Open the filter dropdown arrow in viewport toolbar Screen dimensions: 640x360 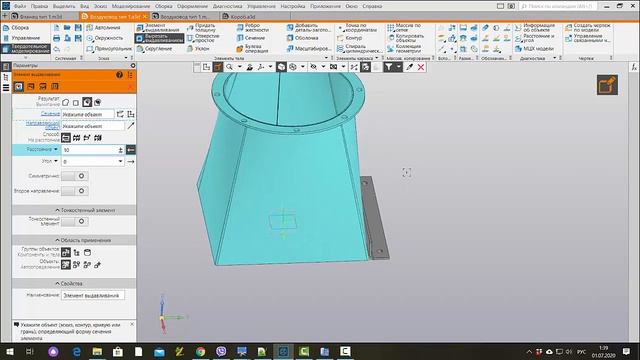tap(398, 67)
